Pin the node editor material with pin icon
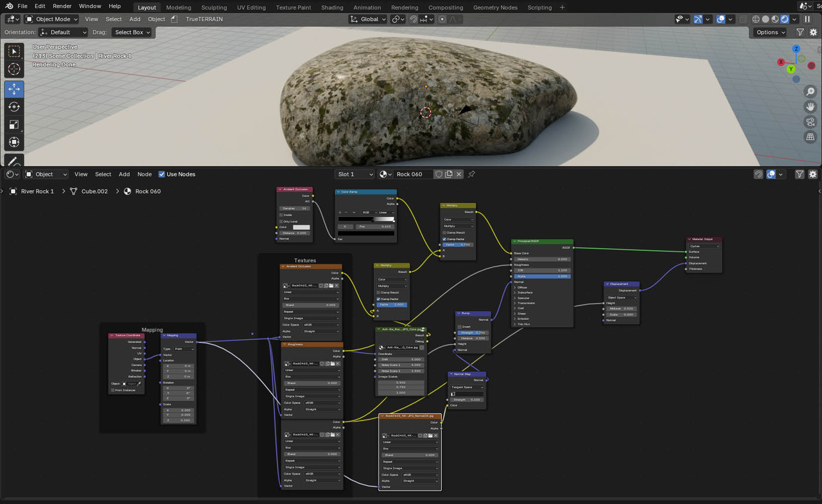This screenshot has width=822, height=504. [471, 174]
